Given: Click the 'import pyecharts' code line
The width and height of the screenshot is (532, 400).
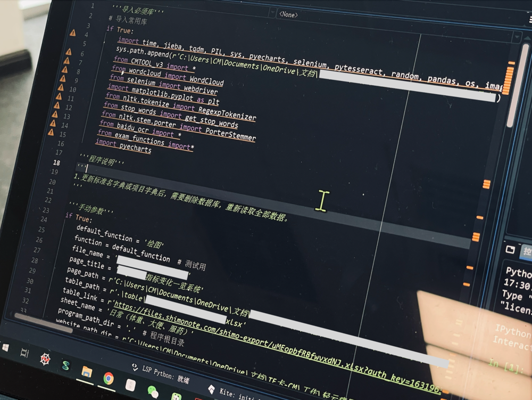Looking at the screenshot, I should pyautogui.click(x=123, y=145).
